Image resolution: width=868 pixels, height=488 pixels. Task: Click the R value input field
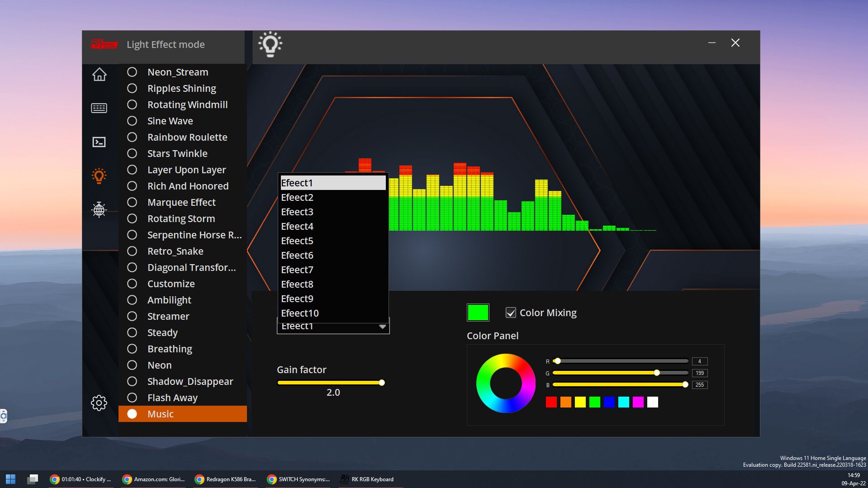[x=699, y=361]
